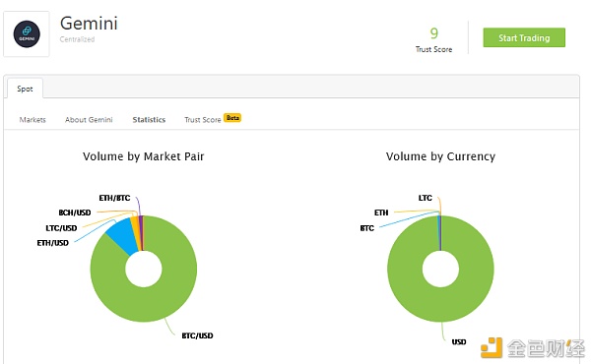Select the Spot tab
The image size is (591, 364).
tap(25, 89)
